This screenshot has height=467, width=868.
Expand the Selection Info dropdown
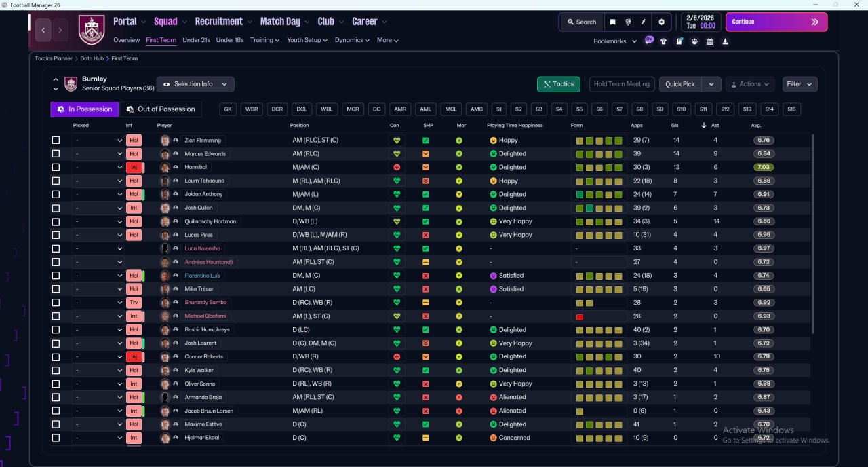point(196,84)
